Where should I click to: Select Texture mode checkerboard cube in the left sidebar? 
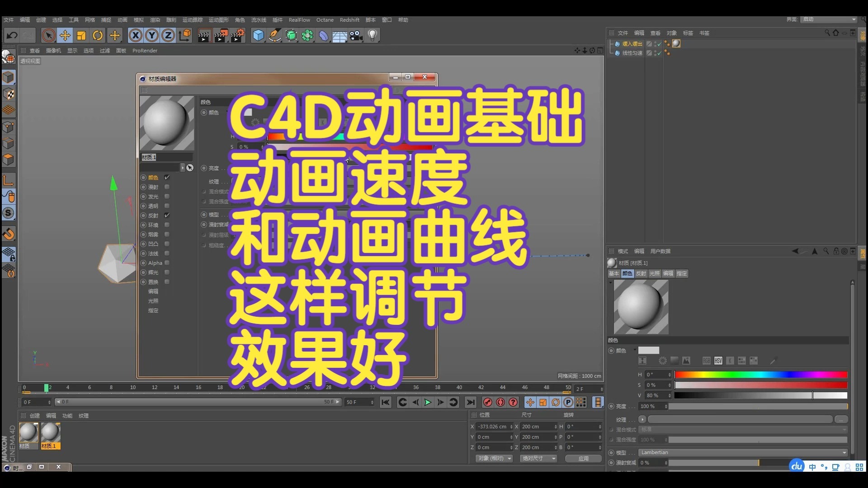click(x=9, y=94)
